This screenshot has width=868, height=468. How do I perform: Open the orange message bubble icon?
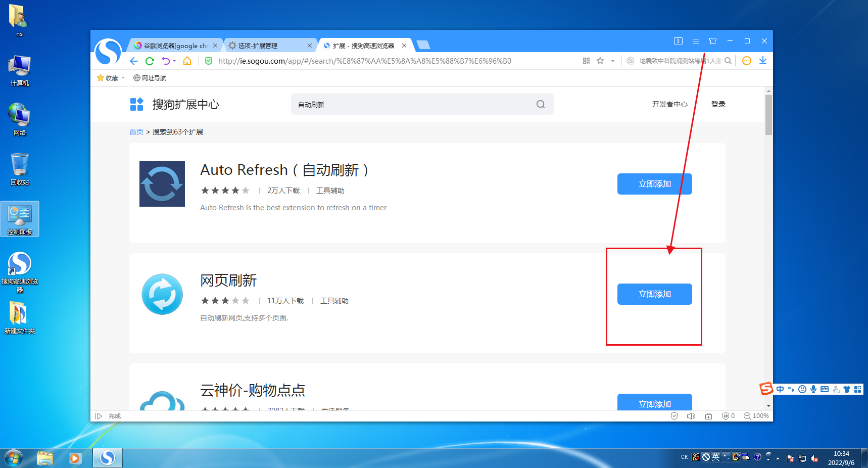tap(747, 61)
